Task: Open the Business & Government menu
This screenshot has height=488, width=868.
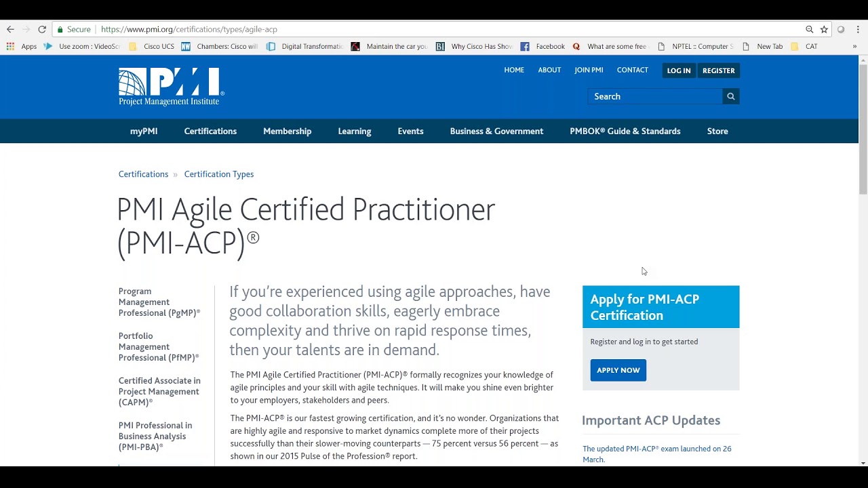Action: point(496,131)
